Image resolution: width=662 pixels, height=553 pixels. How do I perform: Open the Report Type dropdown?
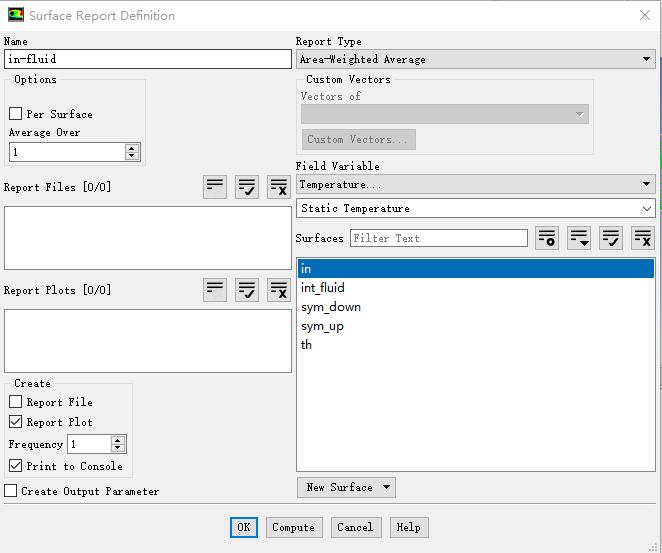(x=475, y=59)
